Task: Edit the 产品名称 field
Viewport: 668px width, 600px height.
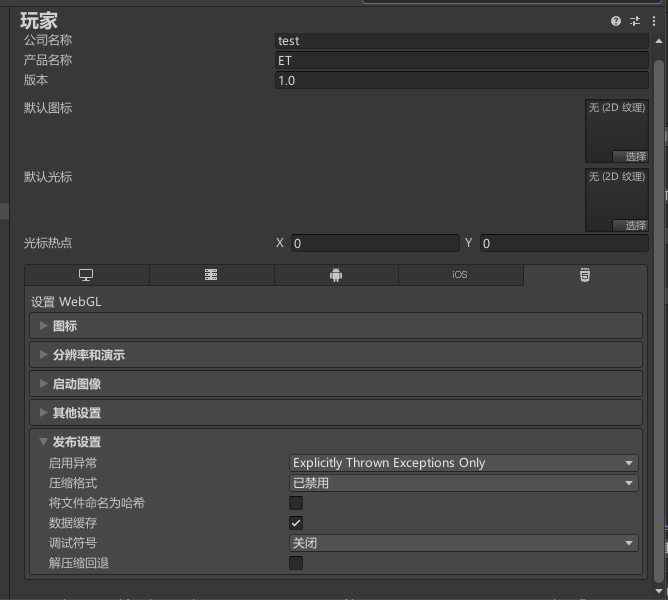Action: coord(462,61)
